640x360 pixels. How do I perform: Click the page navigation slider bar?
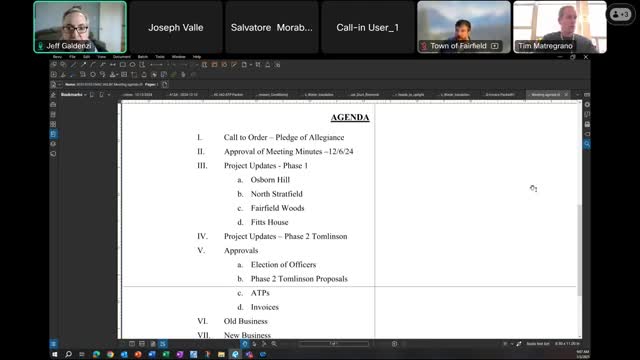point(333,344)
